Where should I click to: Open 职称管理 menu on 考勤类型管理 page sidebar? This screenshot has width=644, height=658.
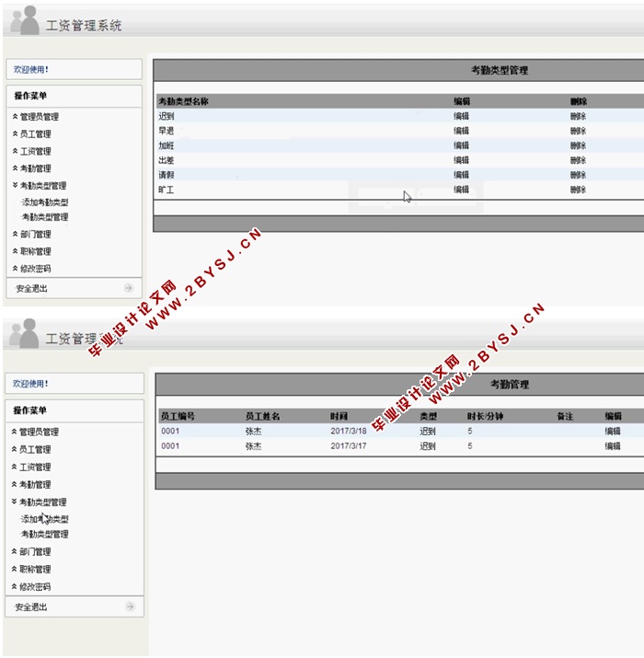36,251
